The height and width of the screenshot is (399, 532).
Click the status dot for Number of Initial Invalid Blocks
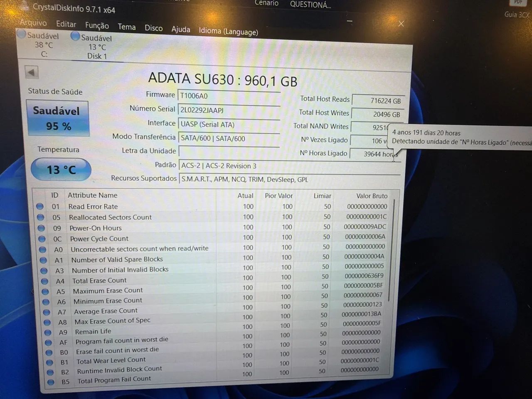44,271
